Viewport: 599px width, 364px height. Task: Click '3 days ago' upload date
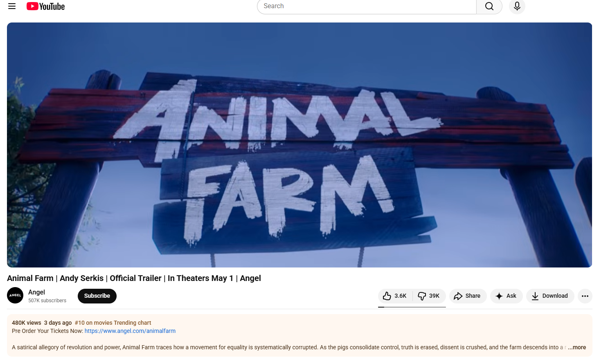pos(58,323)
